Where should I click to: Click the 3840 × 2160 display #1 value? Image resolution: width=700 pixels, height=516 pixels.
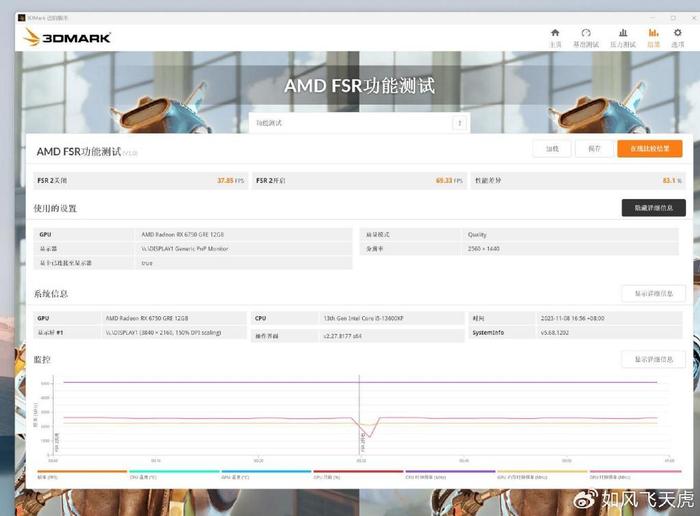[x=163, y=333]
